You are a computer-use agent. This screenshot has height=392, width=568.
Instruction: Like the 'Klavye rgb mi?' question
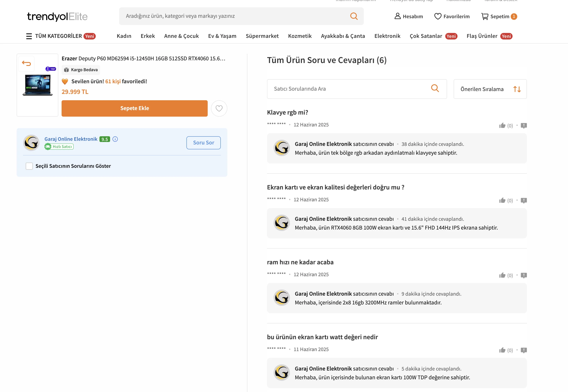pyautogui.click(x=502, y=125)
